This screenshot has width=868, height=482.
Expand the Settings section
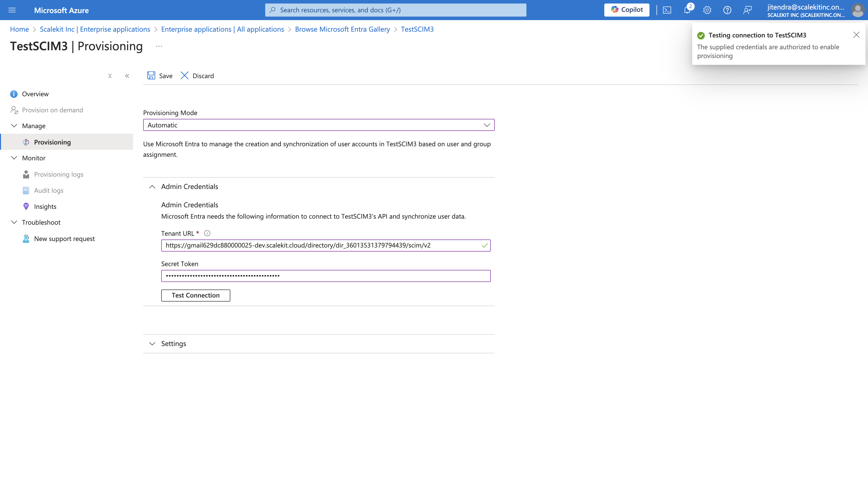(152, 344)
